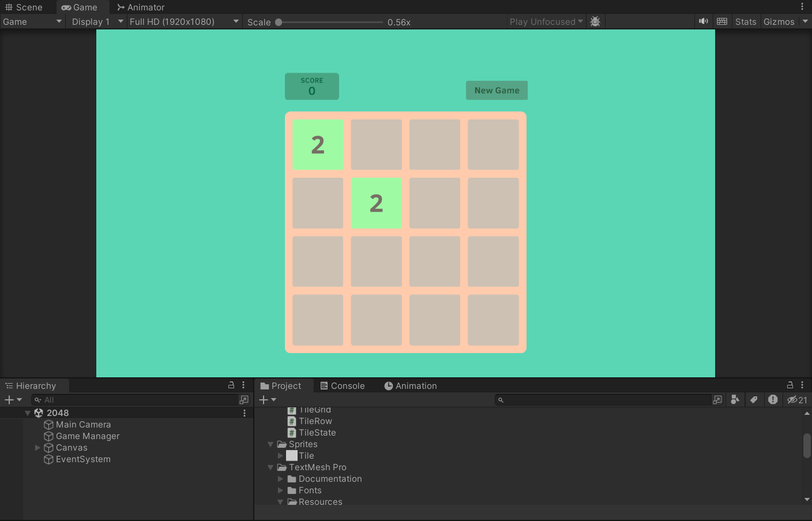Screen dimensions: 812x521
Task: Open Hierarchy search results in new window icon
Action: (245, 399)
